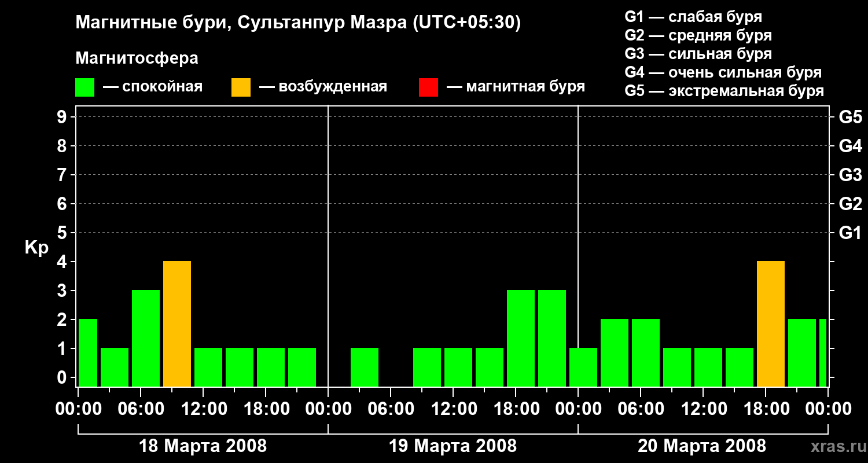
Task: Click the '12:00' time label under 18 Марта
Action: 203,409
